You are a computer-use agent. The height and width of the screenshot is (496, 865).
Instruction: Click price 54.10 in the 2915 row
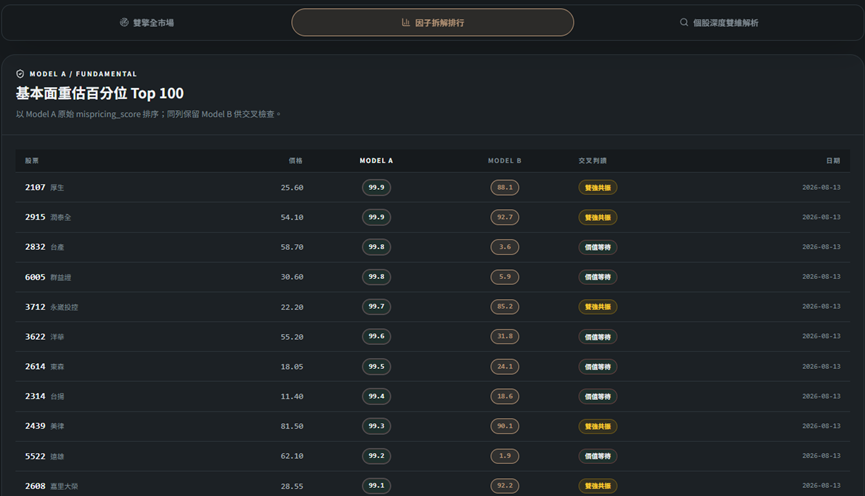(292, 217)
